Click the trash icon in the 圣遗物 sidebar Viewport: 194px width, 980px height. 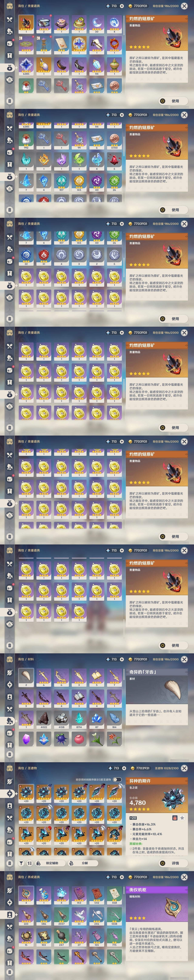click(x=10, y=863)
